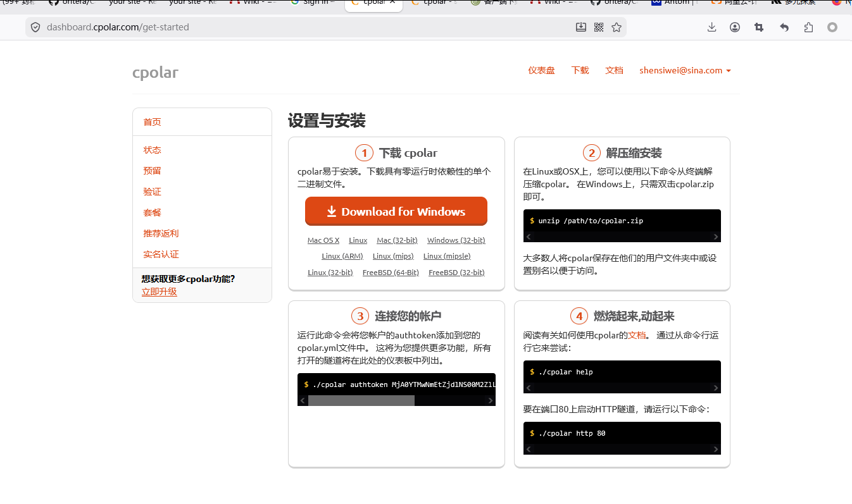The width and height of the screenshot is (852, 504).
Task: Click the Linux (32-bit) download link
Action: 330,273
